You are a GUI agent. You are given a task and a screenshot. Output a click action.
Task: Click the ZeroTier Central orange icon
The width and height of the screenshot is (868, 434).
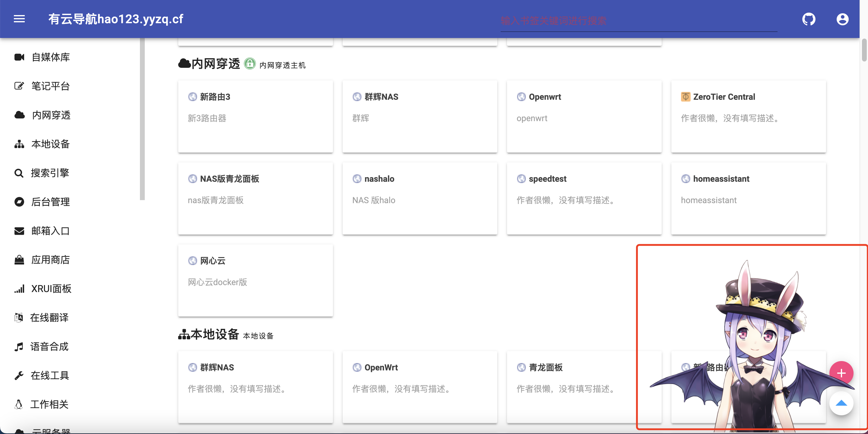(x=685, y=97)
